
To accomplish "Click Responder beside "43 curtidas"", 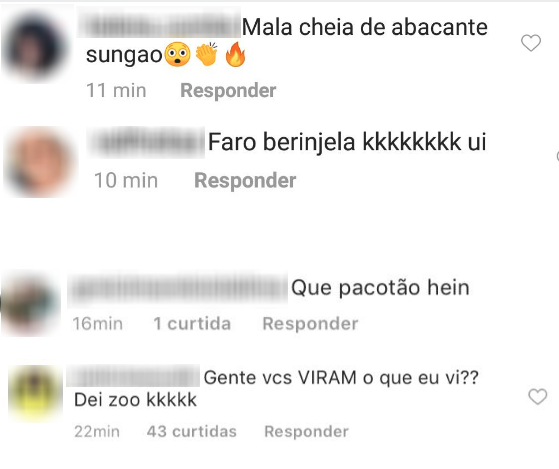I will 306,431.
